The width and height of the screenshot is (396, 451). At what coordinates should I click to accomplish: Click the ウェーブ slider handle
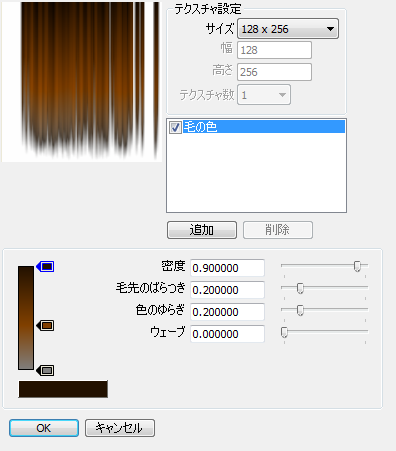tap(284, 332)
